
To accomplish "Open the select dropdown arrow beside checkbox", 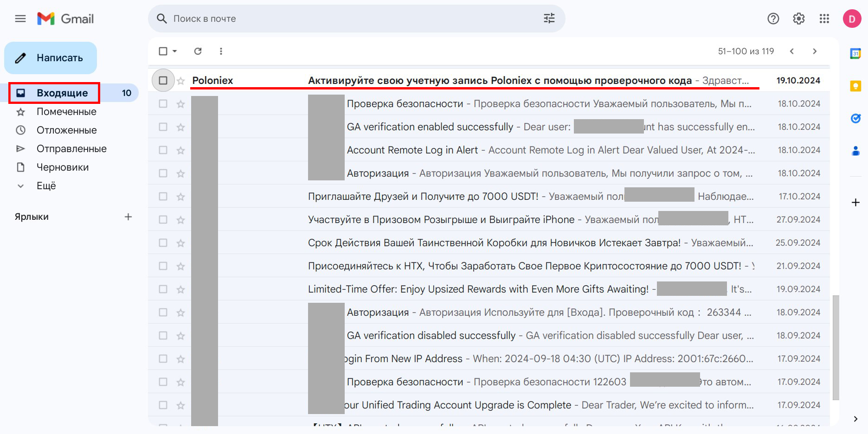I will pos(175,51).
